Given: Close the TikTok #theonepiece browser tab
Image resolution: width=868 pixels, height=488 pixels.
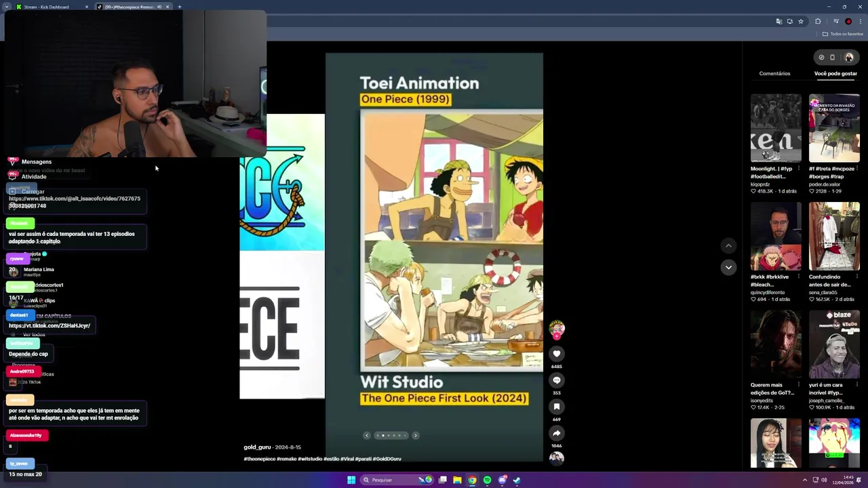Looking at the screenshot, I should click(167, 7).
